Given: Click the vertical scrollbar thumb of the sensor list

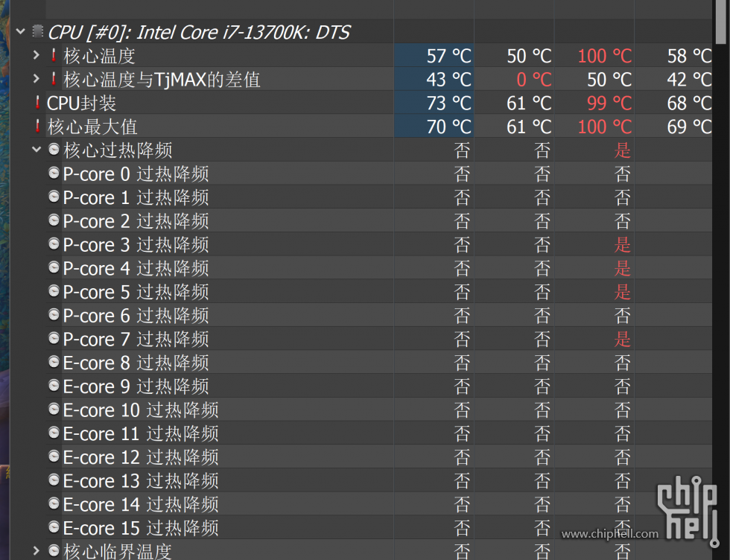Looking at the screenshot, I should pyautogui.click(x=720, y=22).
